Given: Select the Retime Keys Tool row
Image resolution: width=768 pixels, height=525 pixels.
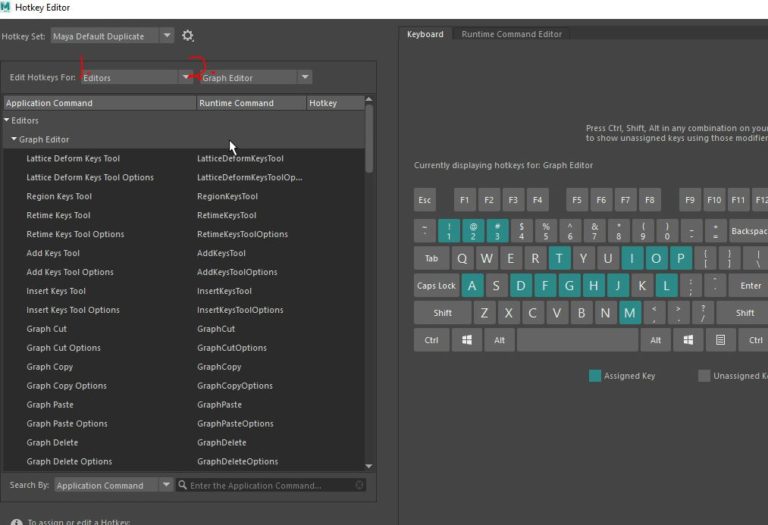Looking at the screenshot, I should coord(184,215).
